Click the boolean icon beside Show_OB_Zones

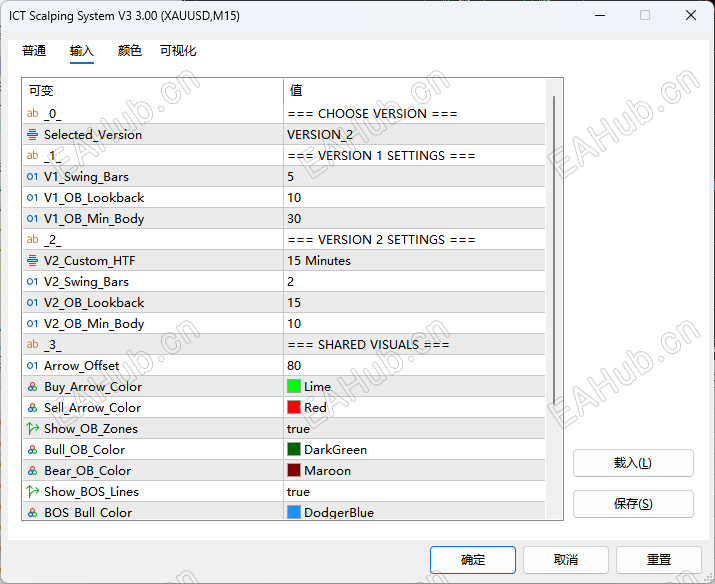(32, 429)
